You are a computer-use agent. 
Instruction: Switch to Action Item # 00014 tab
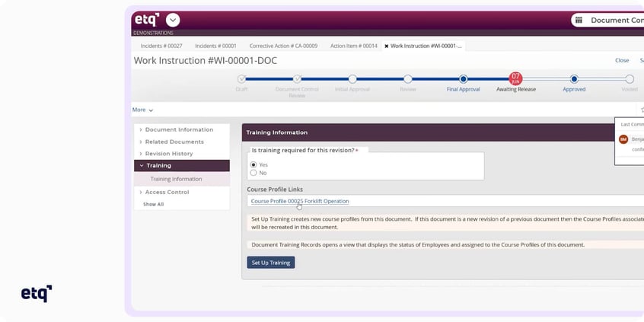coord(354,46)
